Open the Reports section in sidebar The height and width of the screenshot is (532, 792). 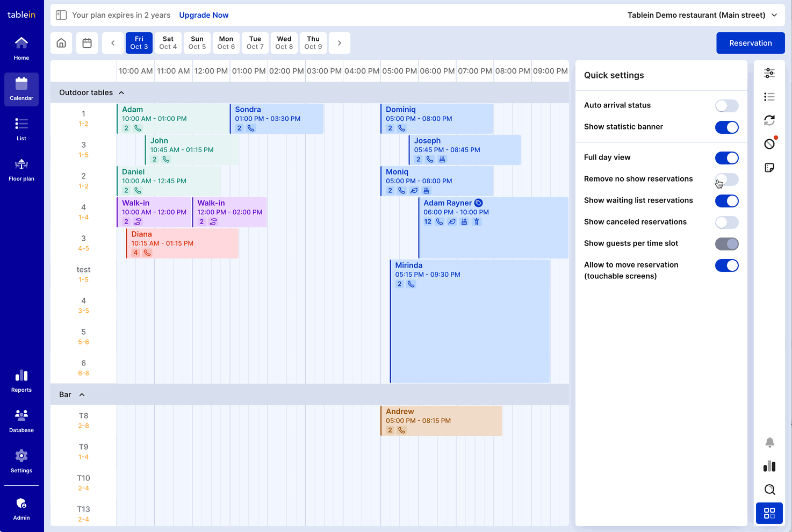coord(21,381)
